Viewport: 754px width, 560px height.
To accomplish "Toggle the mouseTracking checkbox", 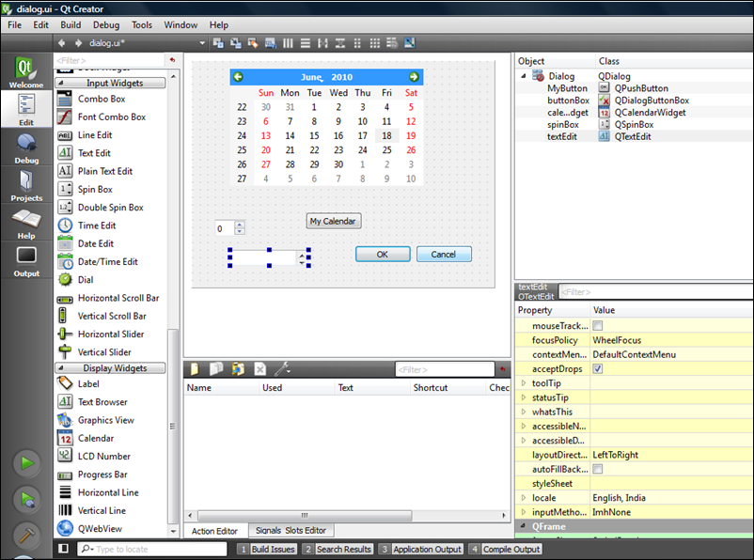I will tap(598, 325).
